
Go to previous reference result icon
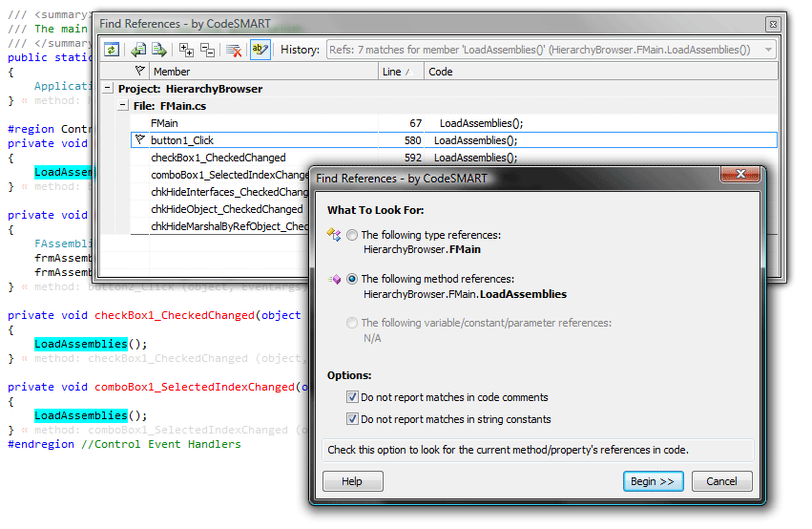[137, 50]
